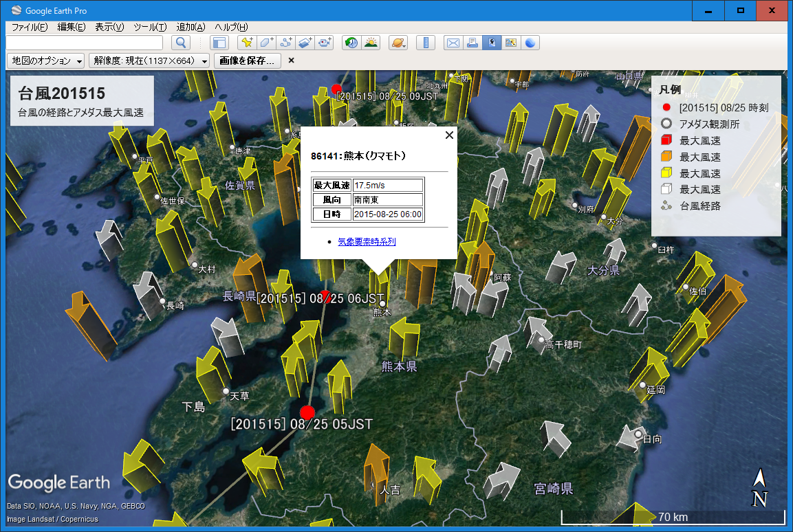793x532 pixels.
Task: Click the 熊本県 prefecture label
Action: click(x=399, y=366)
